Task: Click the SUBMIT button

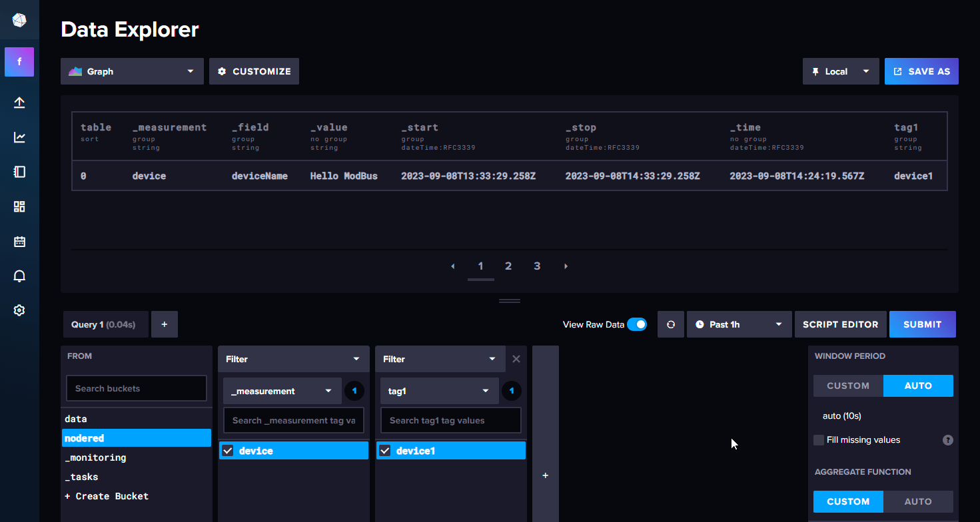Action: click(923, 324)
